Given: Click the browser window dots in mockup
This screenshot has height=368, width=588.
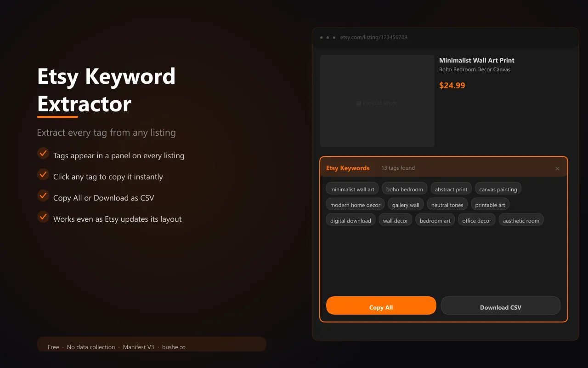Looking at the screenshot, I should pos(328,37).
